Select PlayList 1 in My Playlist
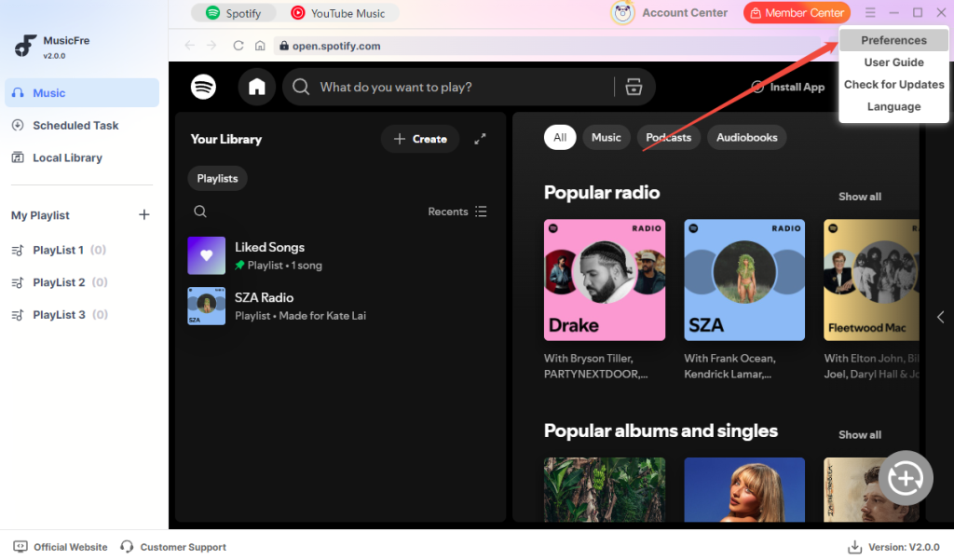Viewport: 954px width, 560px height. pyautogui.click(x=59, y=250)
